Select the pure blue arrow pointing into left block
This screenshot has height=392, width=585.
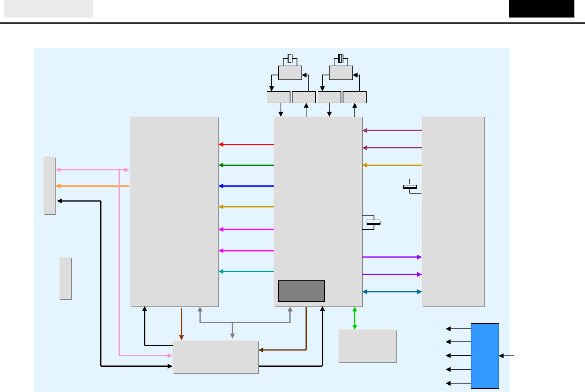coord(246,186)
